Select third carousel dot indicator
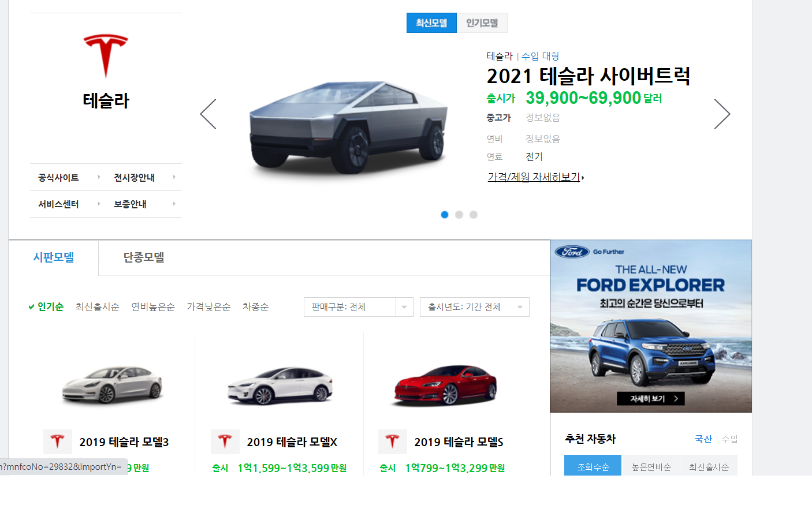The height and width of the screenshot is (505, 812). [x=474, y=215]
